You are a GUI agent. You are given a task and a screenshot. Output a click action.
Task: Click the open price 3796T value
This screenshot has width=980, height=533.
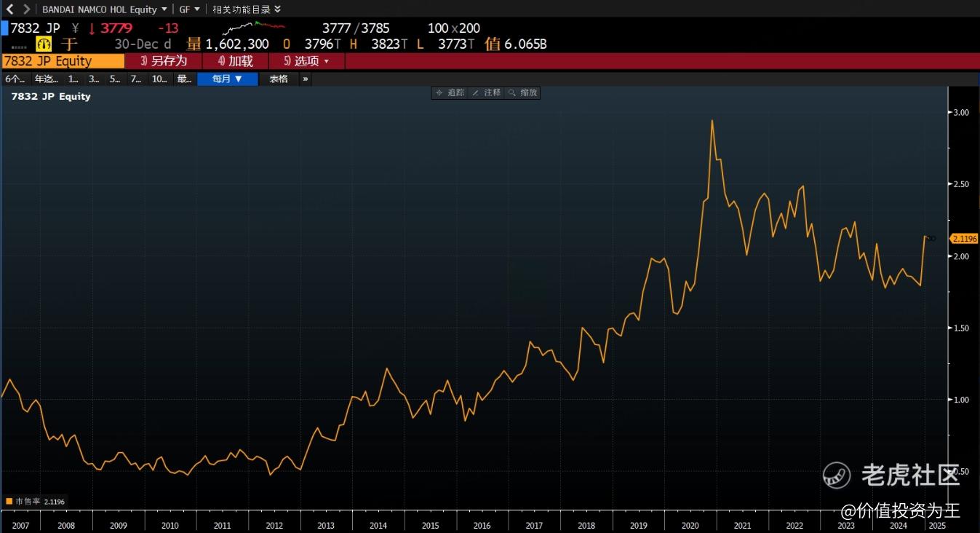click(x=322, y=44)
